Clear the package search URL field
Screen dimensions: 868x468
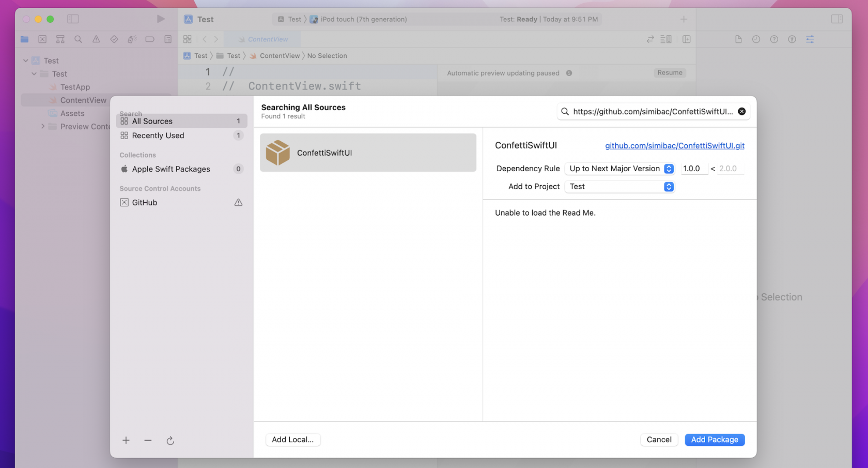(741, 111)
